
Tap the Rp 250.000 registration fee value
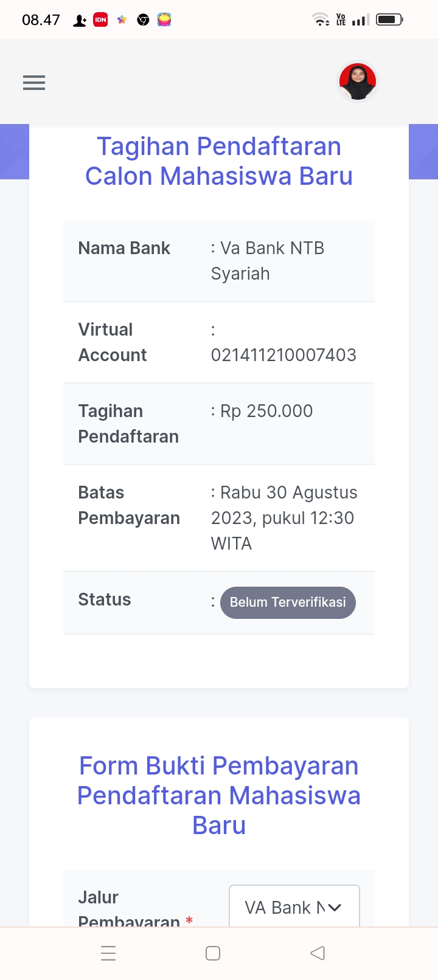[x=266, y=411]
